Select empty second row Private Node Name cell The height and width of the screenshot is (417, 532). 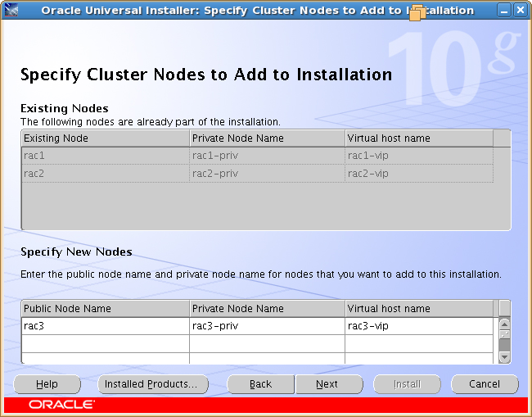pos(267,343)
